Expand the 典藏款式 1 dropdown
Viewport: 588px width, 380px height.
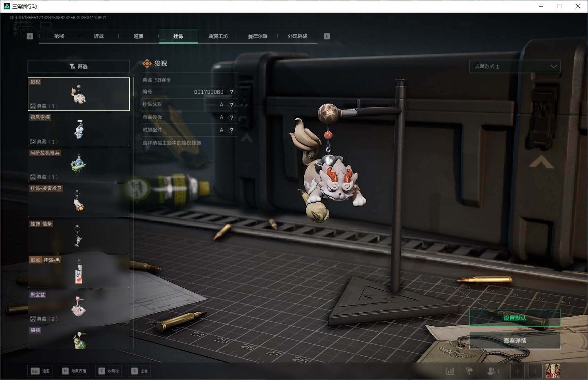coord(515,66)
